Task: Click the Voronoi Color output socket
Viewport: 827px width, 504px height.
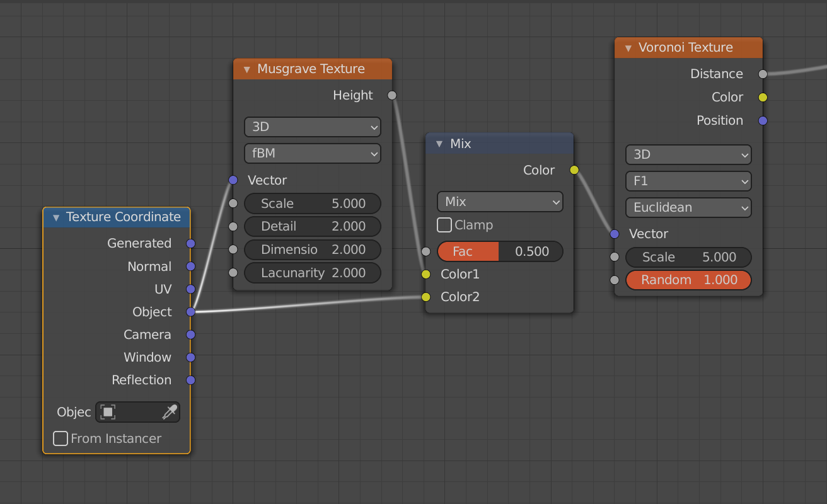Action: click(763, 97)
